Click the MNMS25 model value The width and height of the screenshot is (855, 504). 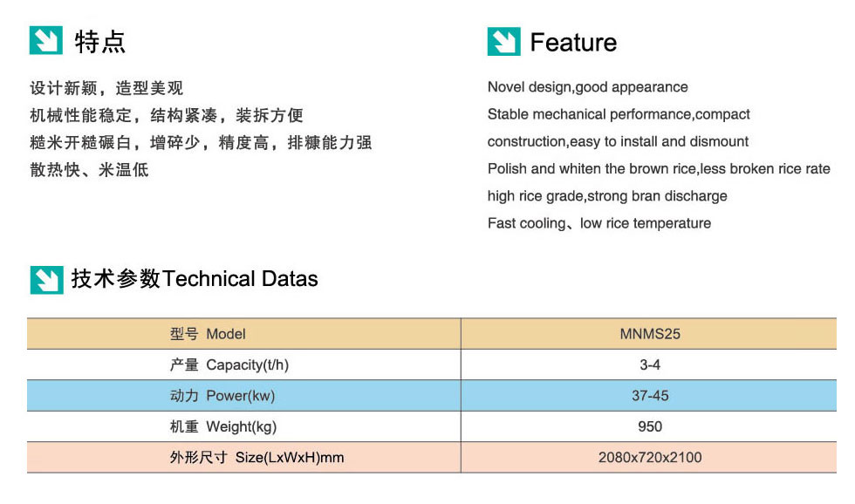650,334
